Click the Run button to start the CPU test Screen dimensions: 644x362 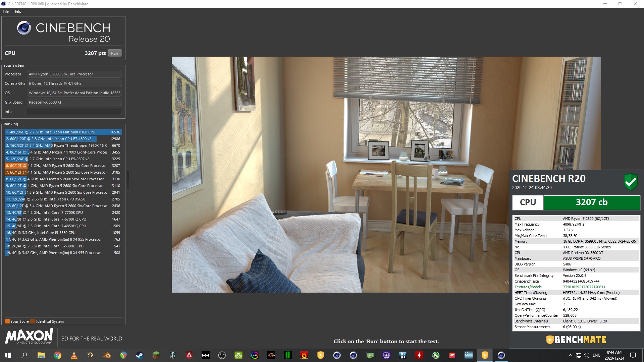click(x=115, y=53)
